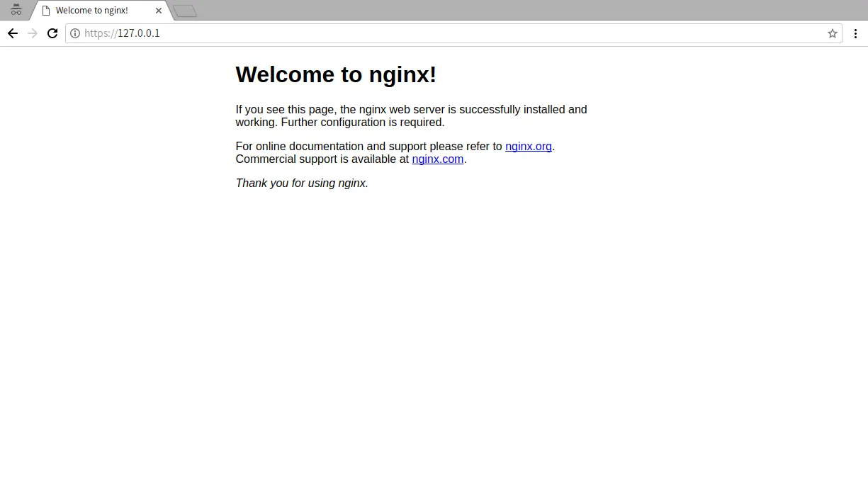This screenshot has height=481, width=868.
Task: Open a new tab with the new-tab button
Action: coord(185,11)
